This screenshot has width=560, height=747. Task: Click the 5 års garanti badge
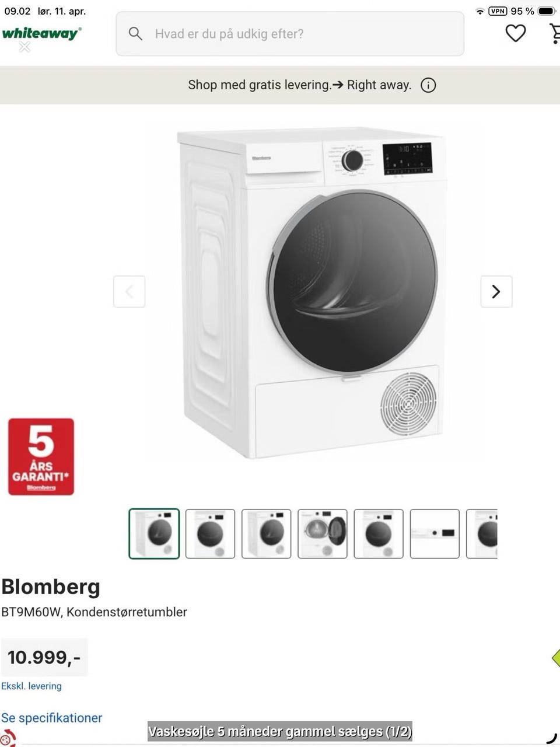[x=41, y=456]
